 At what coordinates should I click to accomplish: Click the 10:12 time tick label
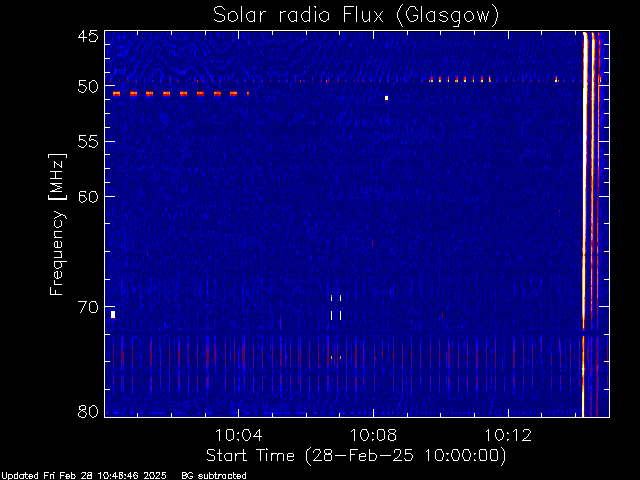[x=508, y=435]
